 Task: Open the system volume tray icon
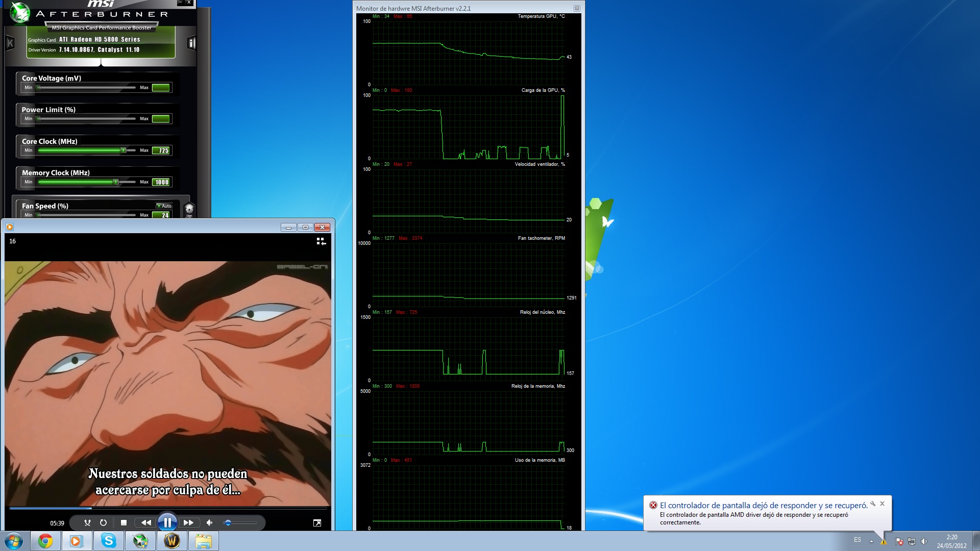click(x=924, y=541)
